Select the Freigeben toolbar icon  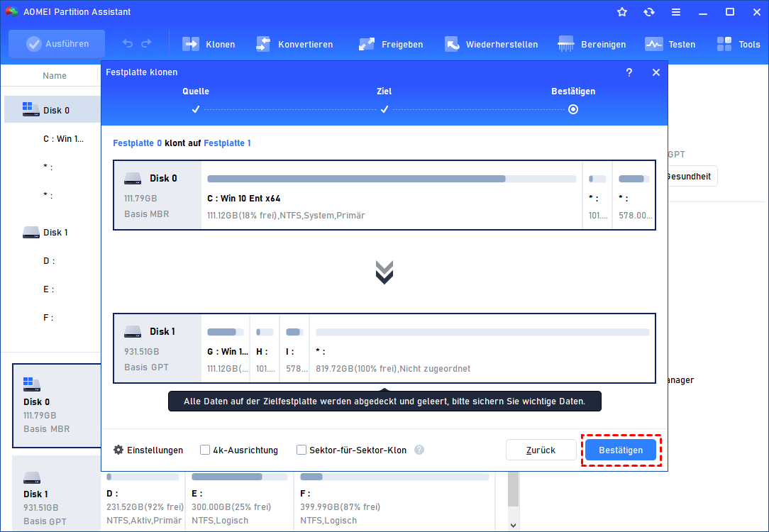[367, 44]
